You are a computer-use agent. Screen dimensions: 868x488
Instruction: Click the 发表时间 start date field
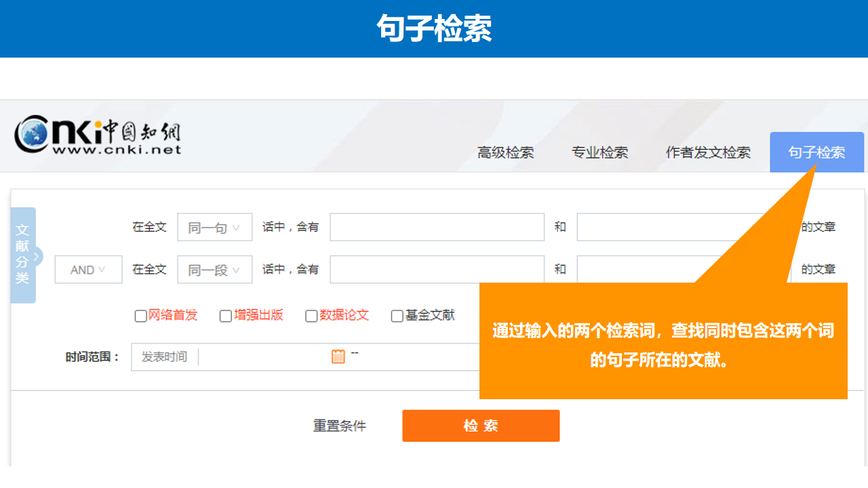point(264,357)
